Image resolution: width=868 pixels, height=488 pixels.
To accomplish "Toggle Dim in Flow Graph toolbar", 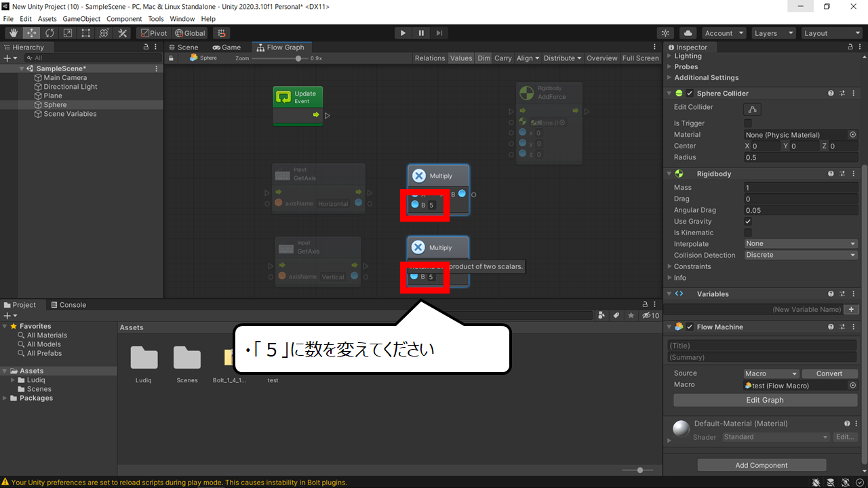I will 484,58.
